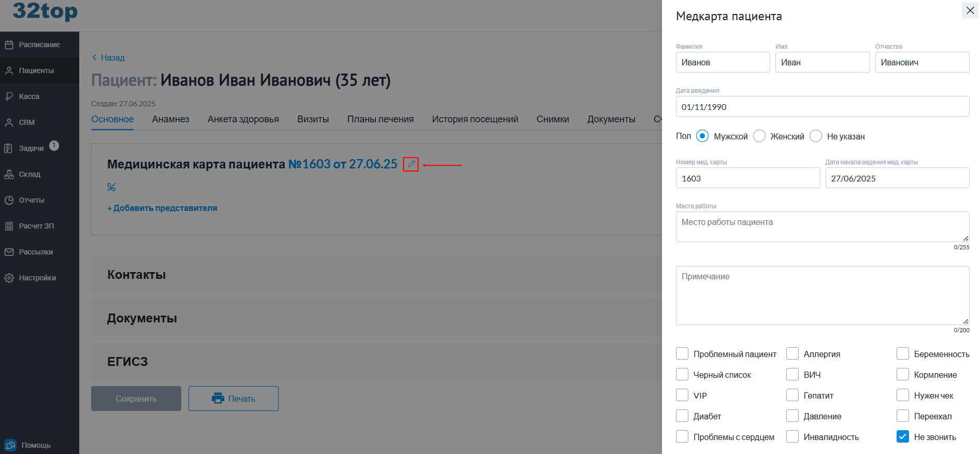Click the Склад boxes icon
The image size is (980, 454).
9,174
